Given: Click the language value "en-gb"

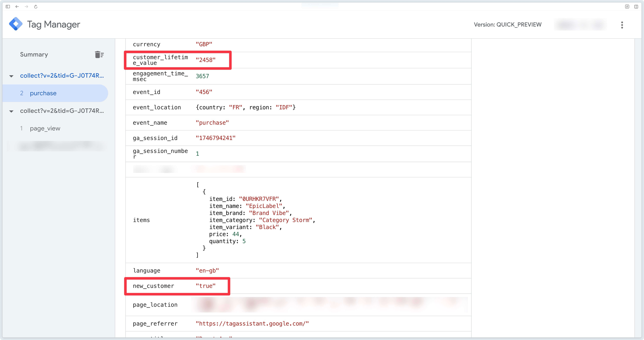Looking at the screenshot, I should pyautogui.click(x=207, y=271).
